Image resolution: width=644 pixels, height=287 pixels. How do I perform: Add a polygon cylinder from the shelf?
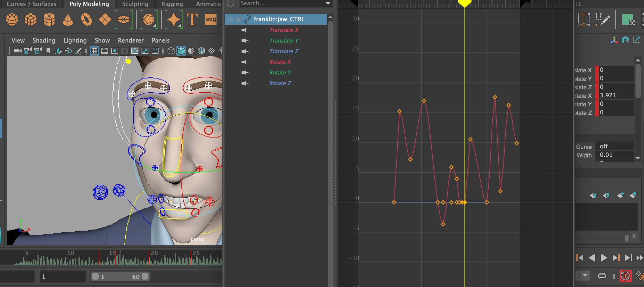pos(49,19)
